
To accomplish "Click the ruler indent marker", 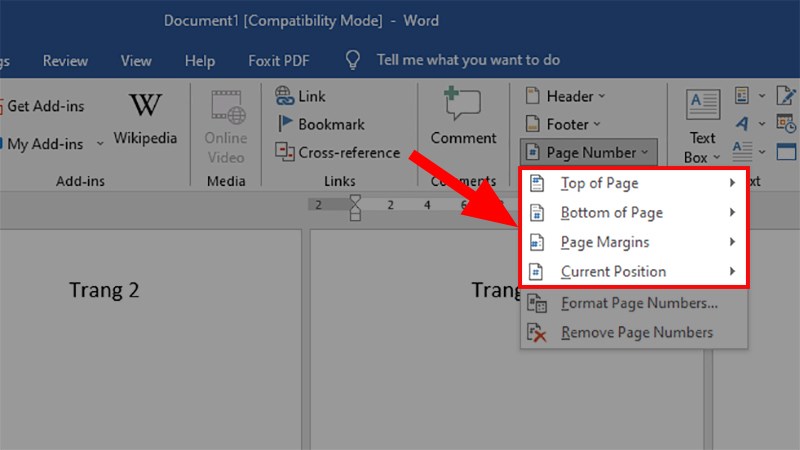I will [355, 207].
